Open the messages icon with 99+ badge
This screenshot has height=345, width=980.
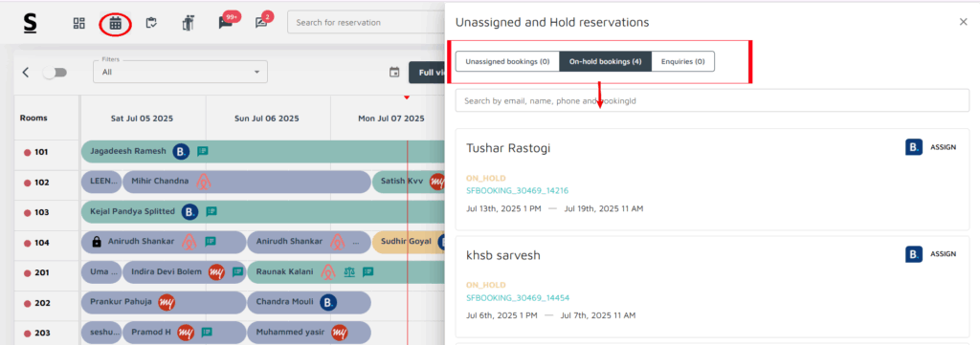coord(225,23)
